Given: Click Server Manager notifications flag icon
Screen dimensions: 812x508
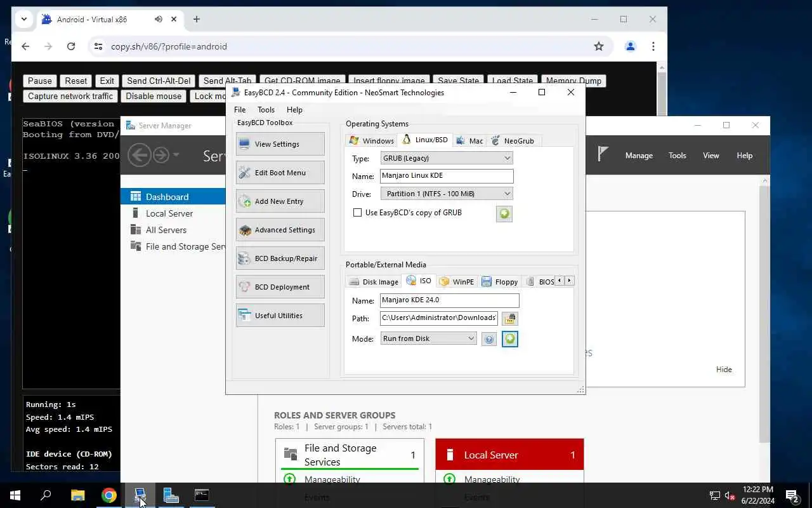Looking at the screenshot, I should [x=603, y=154].
